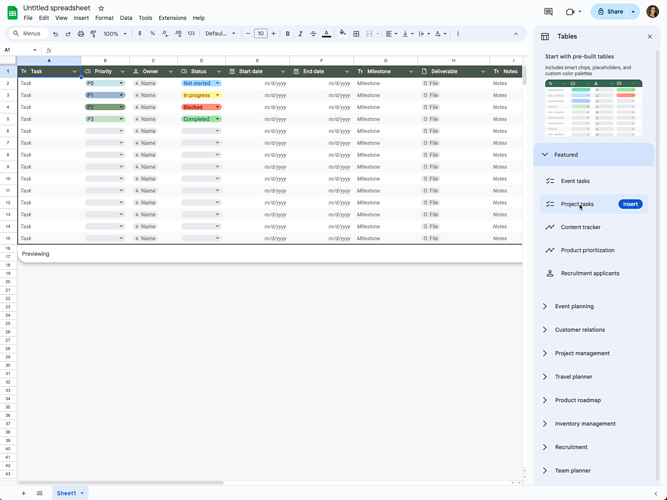Image resolution: width=667 pixels, height=500 pixels.
Task: Click the three-dot more toolbar options icon
Action: 458,34
